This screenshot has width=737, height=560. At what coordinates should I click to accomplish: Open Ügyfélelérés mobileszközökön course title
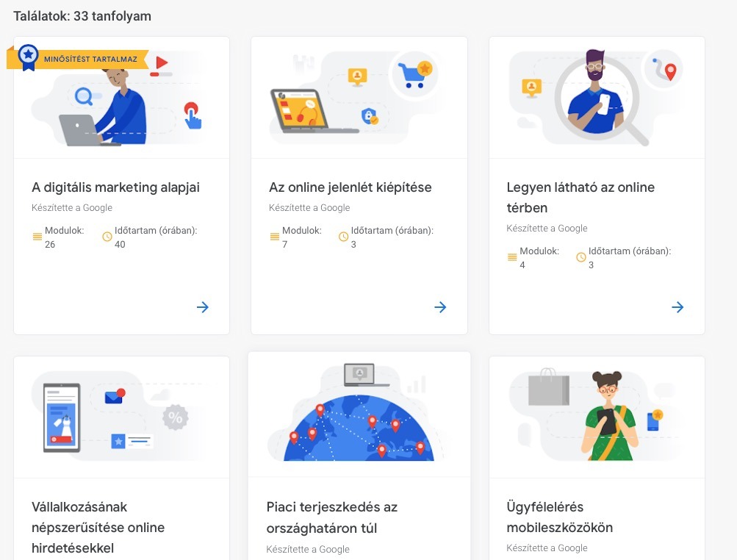click(559, 517)
